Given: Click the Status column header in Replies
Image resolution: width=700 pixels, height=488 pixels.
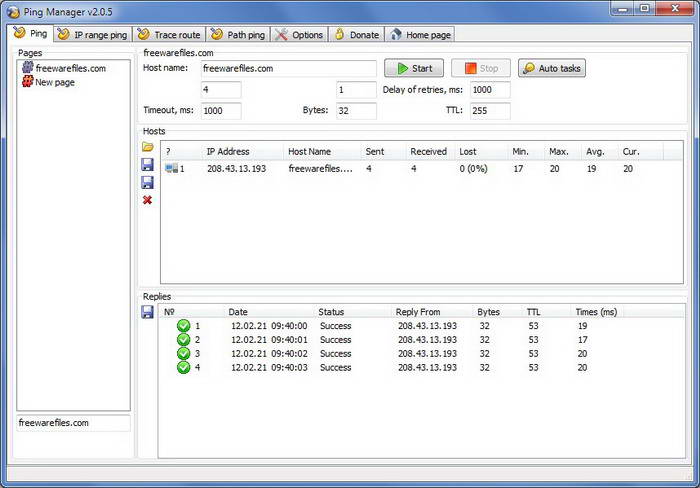Looking at the screenshot, I should pos(354,312).
